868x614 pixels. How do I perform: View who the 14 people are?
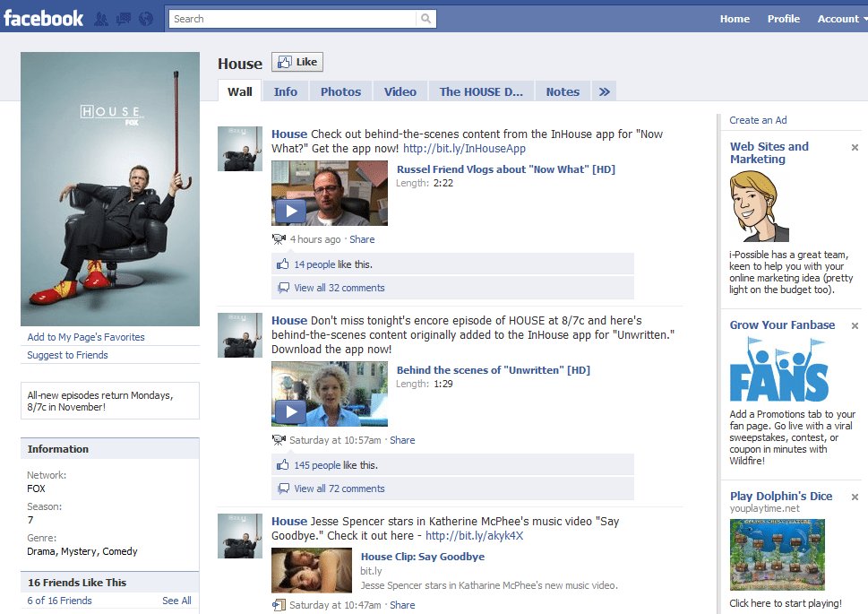click(314, 264)
